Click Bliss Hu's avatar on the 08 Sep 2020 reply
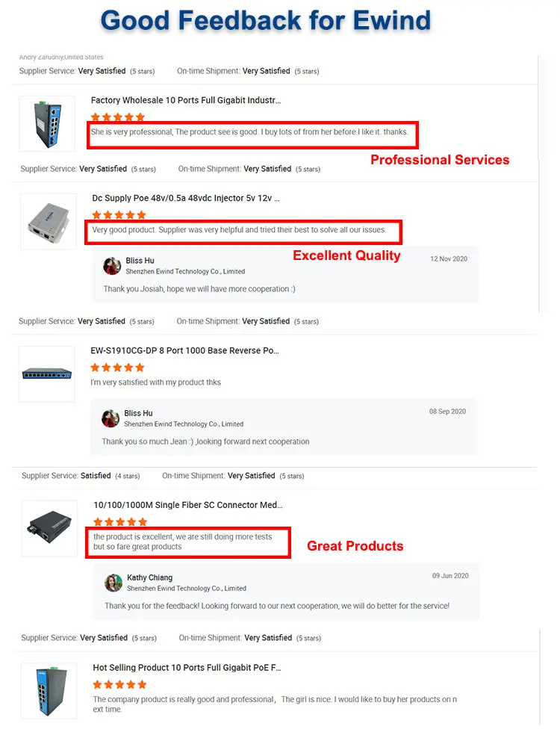560x747 pixels. (111, 418)
